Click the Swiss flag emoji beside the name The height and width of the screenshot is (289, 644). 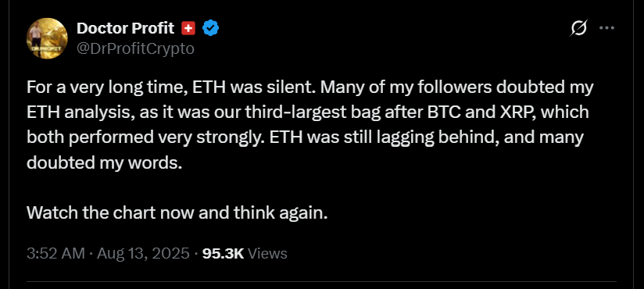click(x=188, y=28)
